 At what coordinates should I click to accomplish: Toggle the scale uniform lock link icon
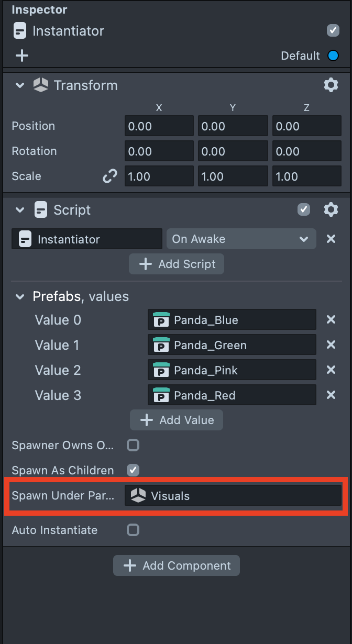click(x=109, y=176)
